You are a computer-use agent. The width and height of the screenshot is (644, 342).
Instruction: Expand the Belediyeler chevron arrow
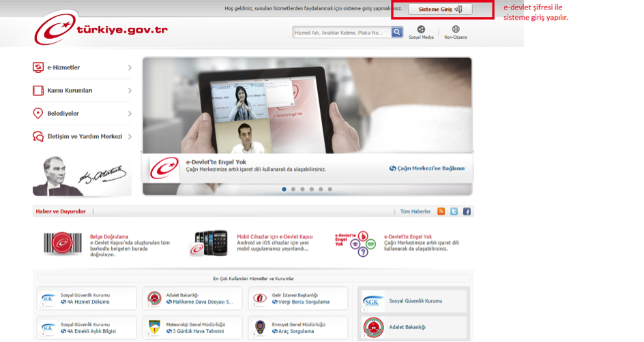tap(130, 114)
